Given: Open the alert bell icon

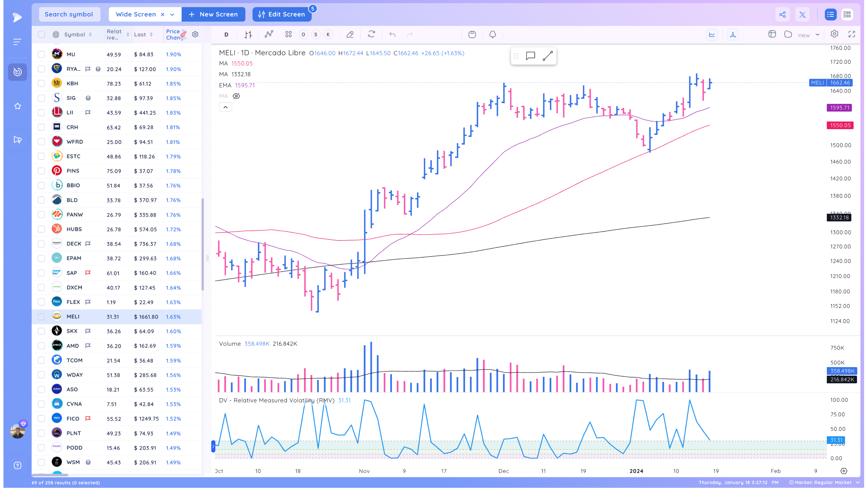Looking at the screenshot, I should tap(493, 34).
